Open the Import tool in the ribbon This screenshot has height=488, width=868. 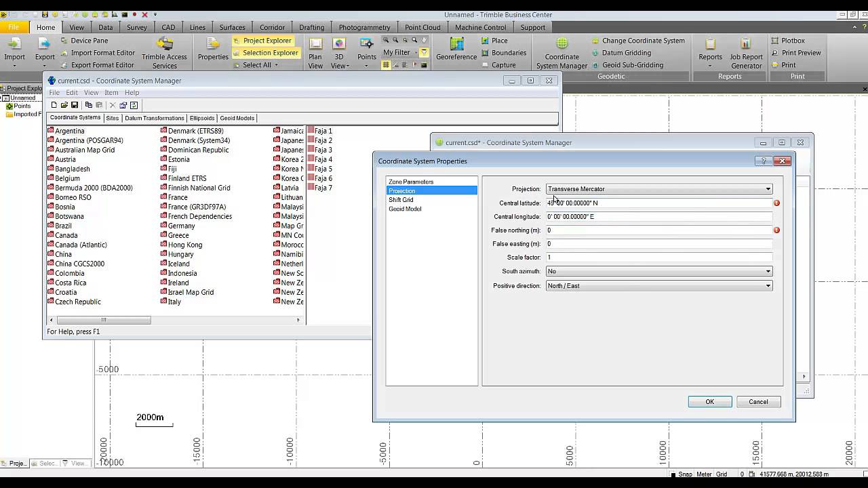14,52
